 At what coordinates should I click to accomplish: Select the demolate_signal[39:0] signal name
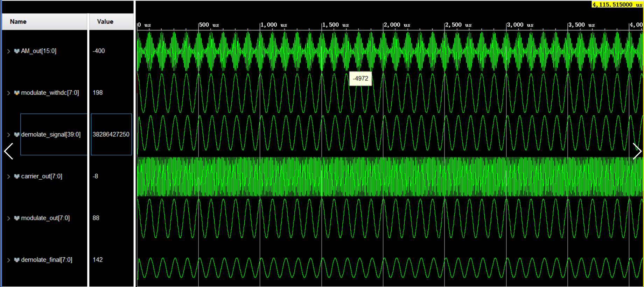pos(51,134)
